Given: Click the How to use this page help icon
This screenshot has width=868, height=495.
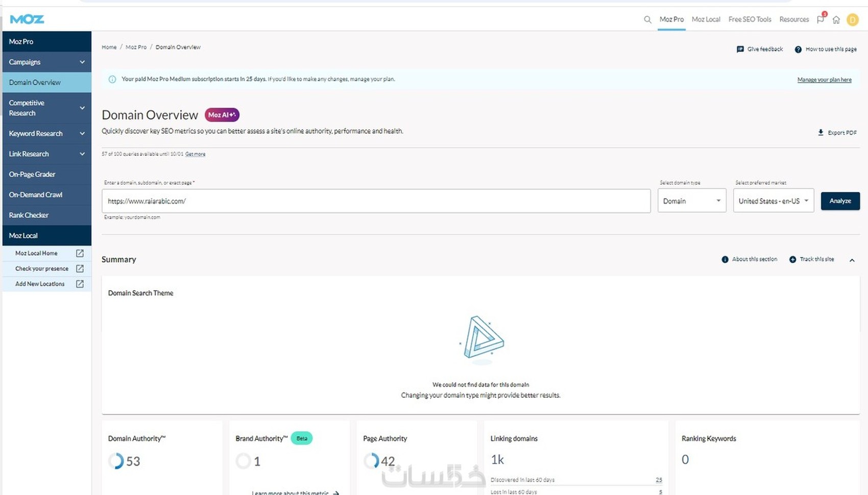Looking at the screenshot, I should 798,49.
